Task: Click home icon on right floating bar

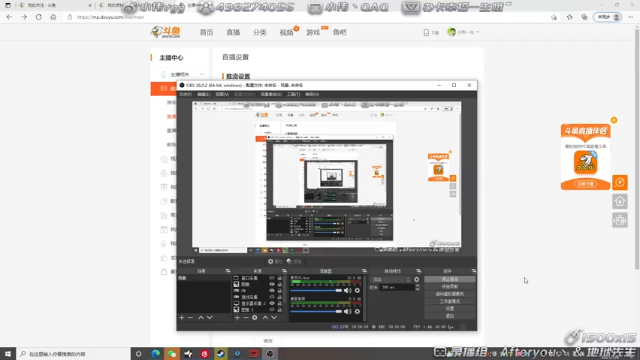Action: point(620,201)
